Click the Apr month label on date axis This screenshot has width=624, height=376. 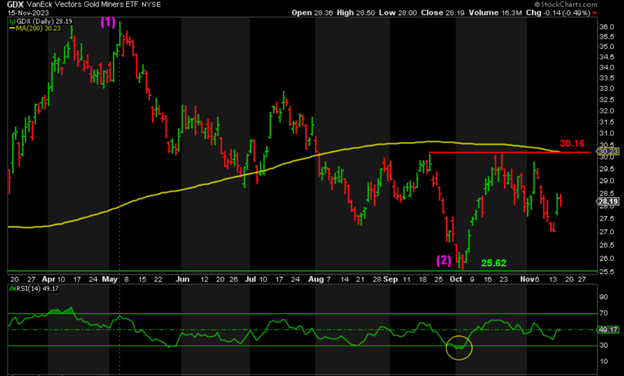coord(48,279)
